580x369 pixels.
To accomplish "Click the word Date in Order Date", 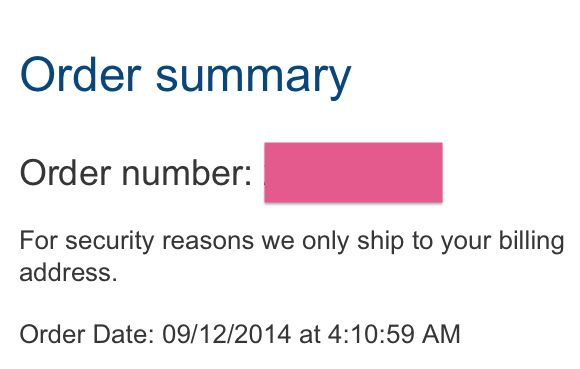I will point(123,335).
